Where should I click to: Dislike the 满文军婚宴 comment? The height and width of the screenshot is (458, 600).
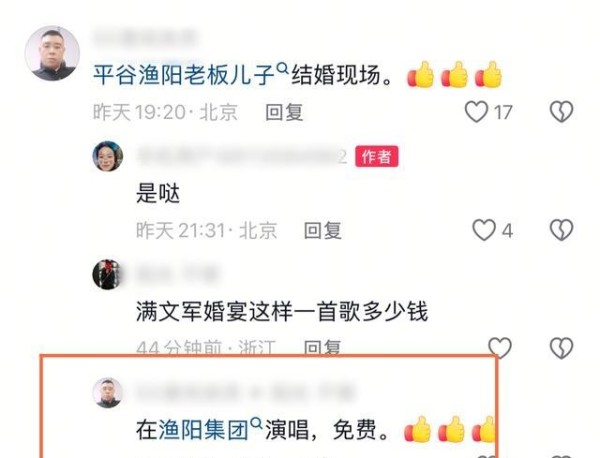[x=561, y=347]
